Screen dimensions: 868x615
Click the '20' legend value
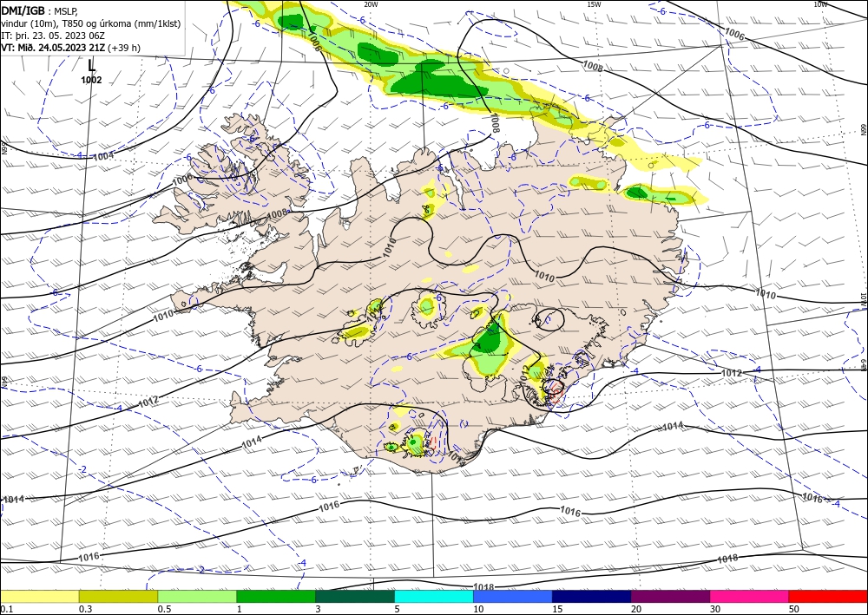[x=636, y=609]
